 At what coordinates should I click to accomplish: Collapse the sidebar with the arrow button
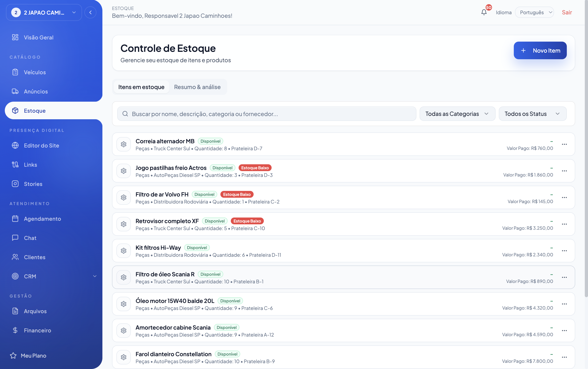(x=90, y=12)
